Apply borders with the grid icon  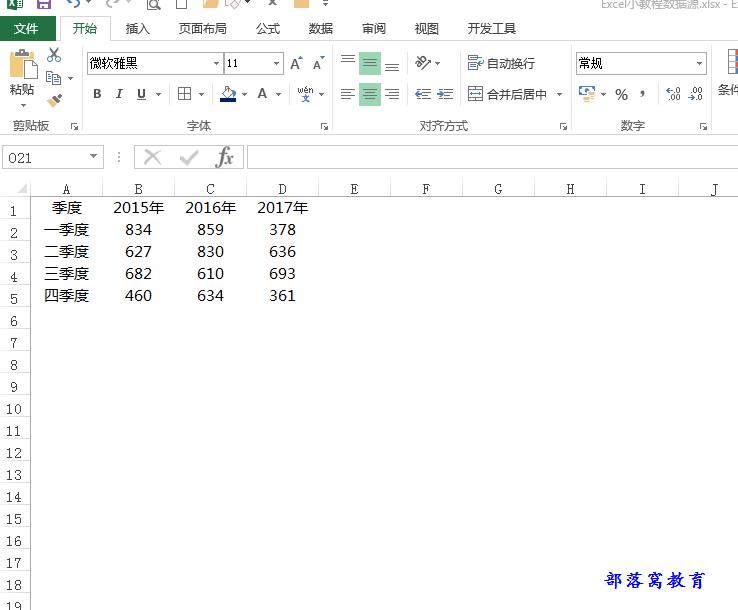pos(184,94)
